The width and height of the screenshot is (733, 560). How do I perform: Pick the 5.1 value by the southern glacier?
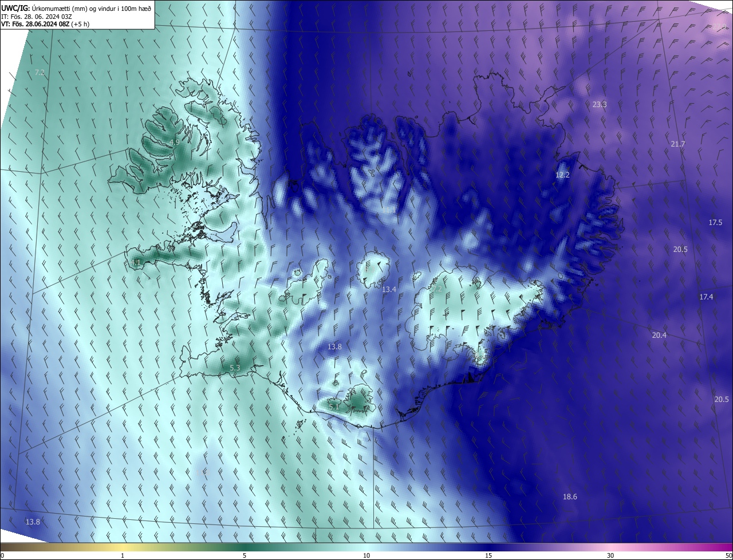coord(334,407)
